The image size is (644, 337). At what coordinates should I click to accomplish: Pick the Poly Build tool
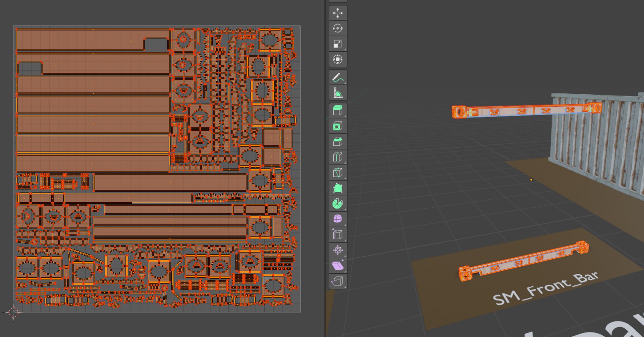338,188
